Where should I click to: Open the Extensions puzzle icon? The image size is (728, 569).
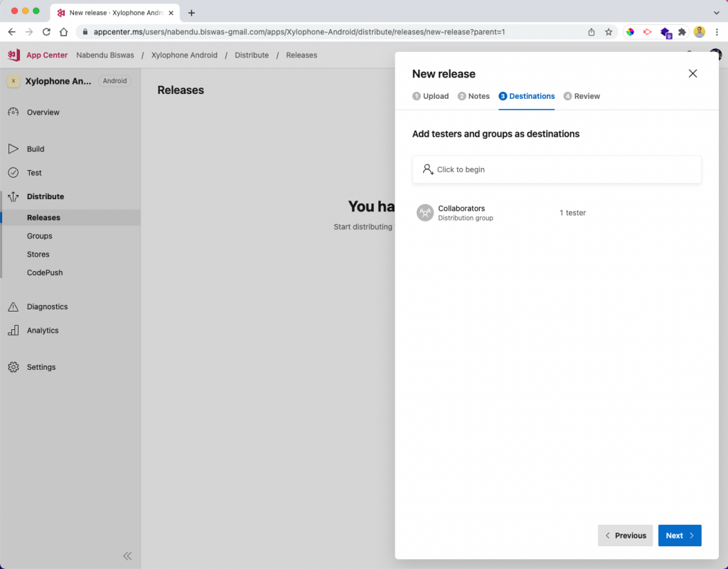pyautogui.click(x=682, y=32)
